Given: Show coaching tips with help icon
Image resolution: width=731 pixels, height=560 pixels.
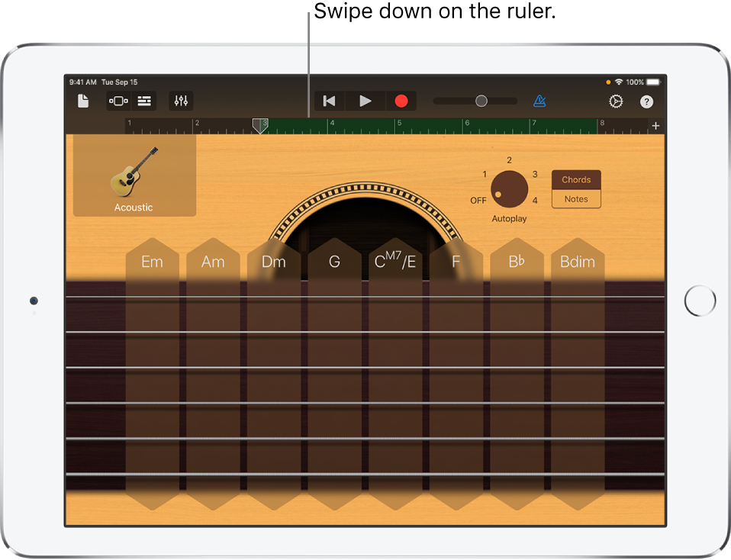Looking at the screenshot, I should click(646, 101).
